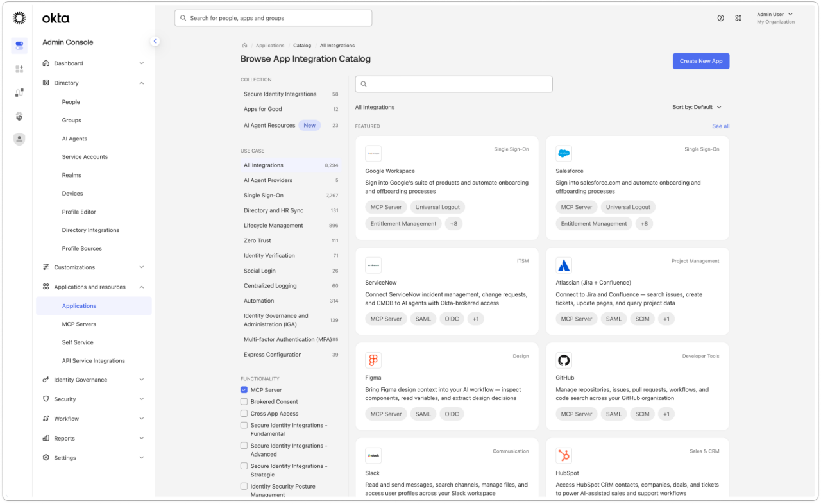Tick Secure Identity Integrations - Strategic checkbox
This screenshot has height=504, width=821.
coord(244,466)
